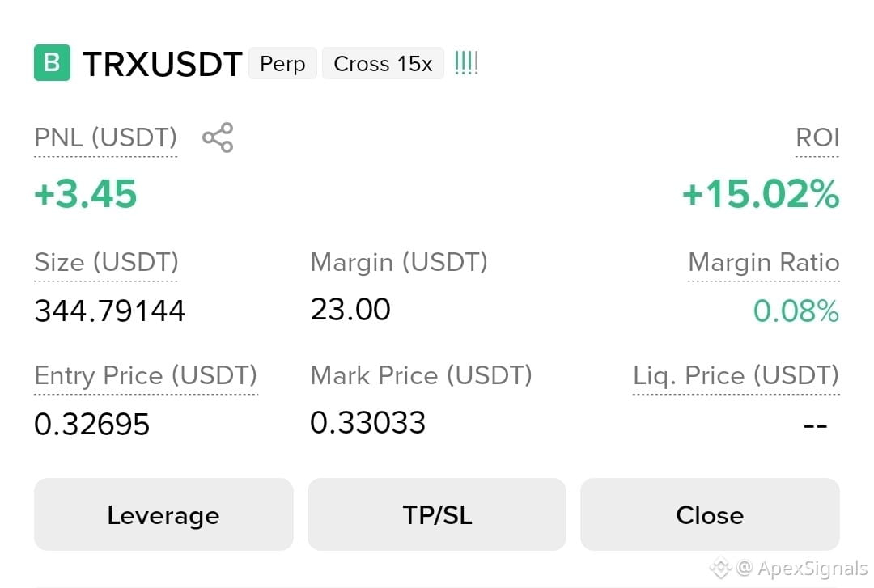Open the Leverage settings button
The width and height of the screenshot is (874, 588).
click(163, 514)
